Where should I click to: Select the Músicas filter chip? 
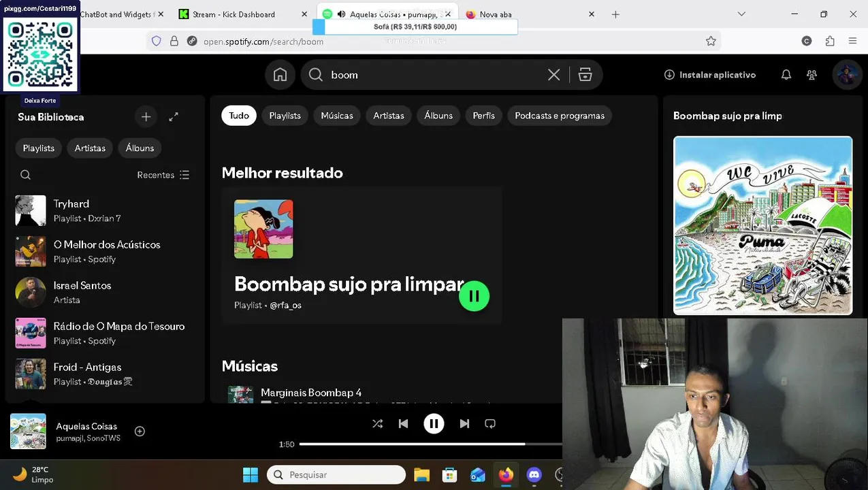(x=337, y=116)
